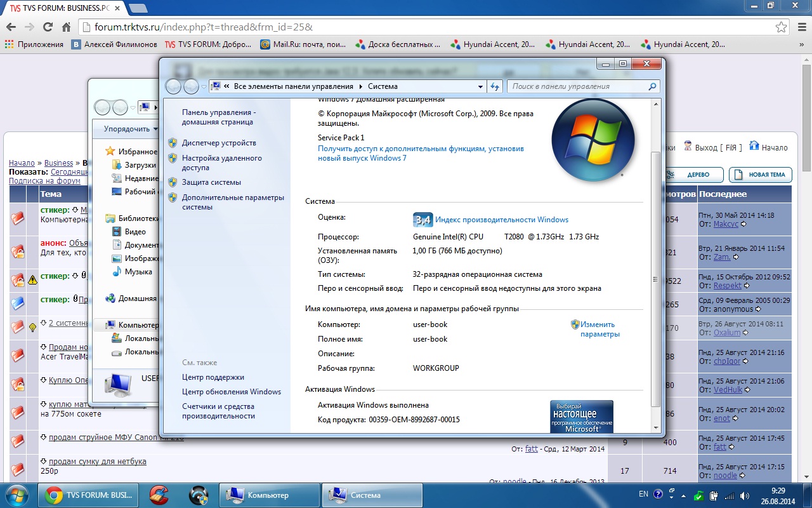Open Дополнительные параметры системы

click(233, 202)
